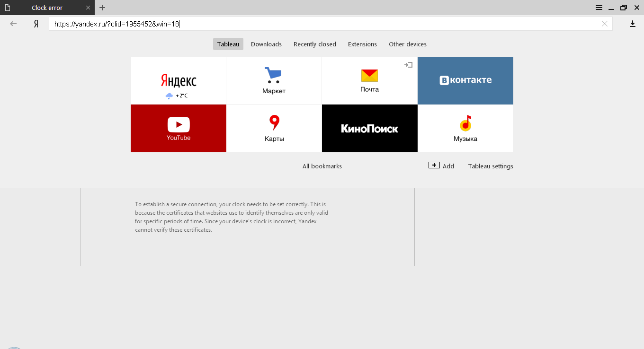This screenshot has width=644, height=349.
Task: Open the КиноПоиск tile
Action: (x=369, y=128)
